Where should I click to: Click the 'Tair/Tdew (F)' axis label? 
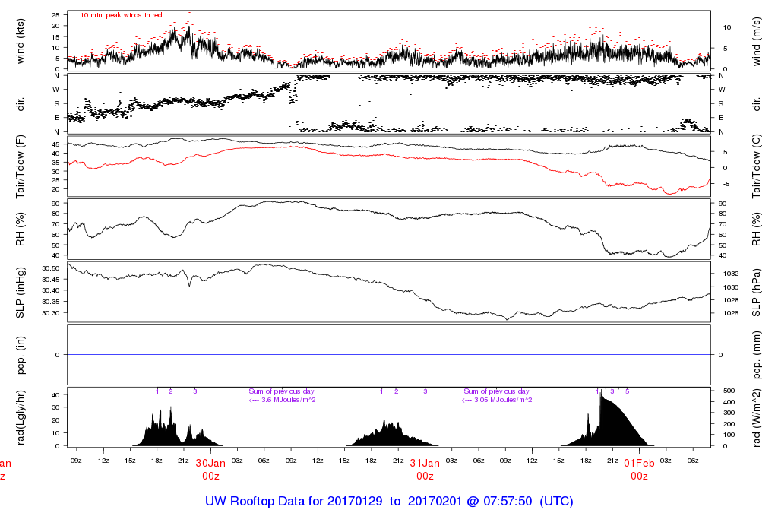point(21,166)
